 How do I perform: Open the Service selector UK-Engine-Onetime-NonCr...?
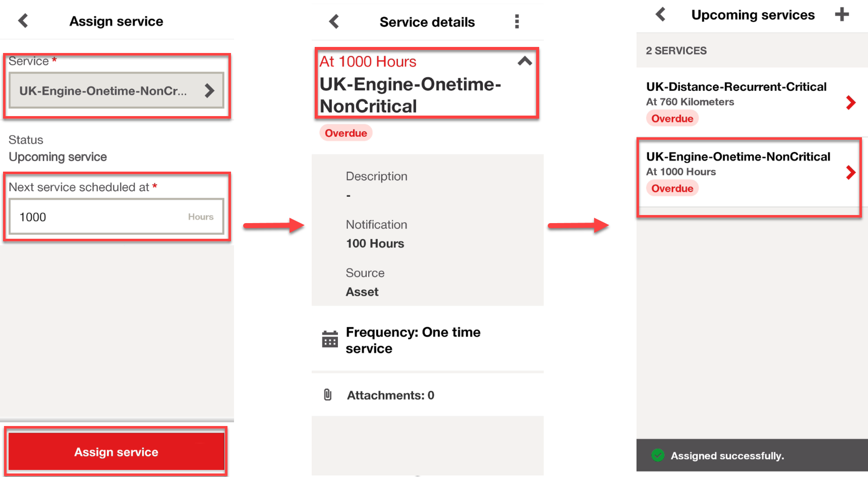coord(117,90)
